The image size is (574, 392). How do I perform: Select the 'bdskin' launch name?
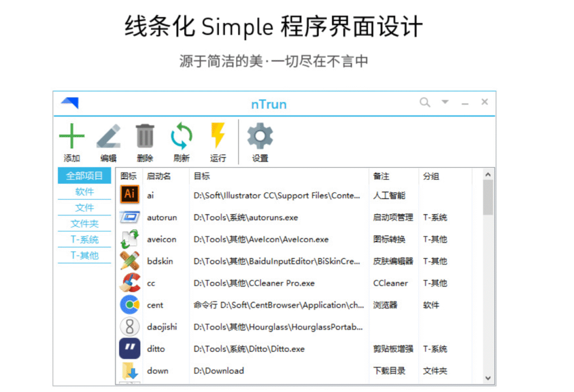(160, 261)
